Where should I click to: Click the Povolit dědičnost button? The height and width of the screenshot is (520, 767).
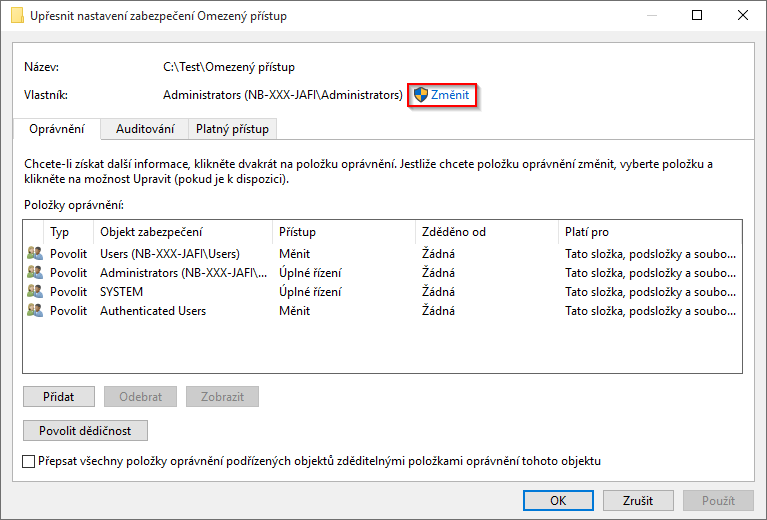pos(85,431)
